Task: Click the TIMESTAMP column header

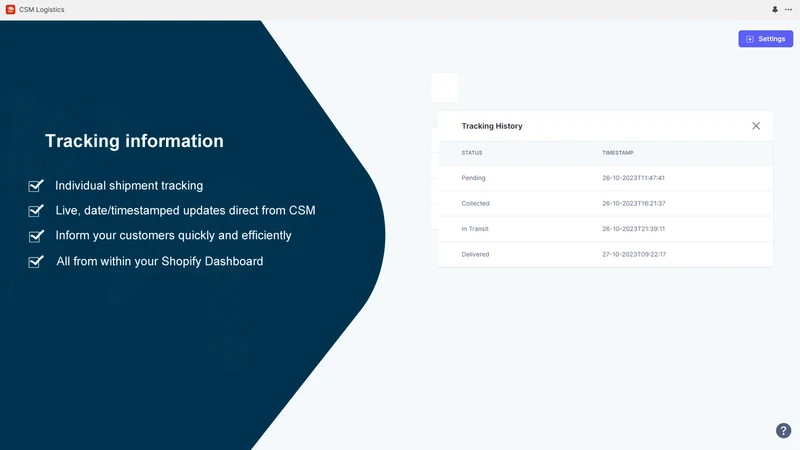Action: [617, 153]
